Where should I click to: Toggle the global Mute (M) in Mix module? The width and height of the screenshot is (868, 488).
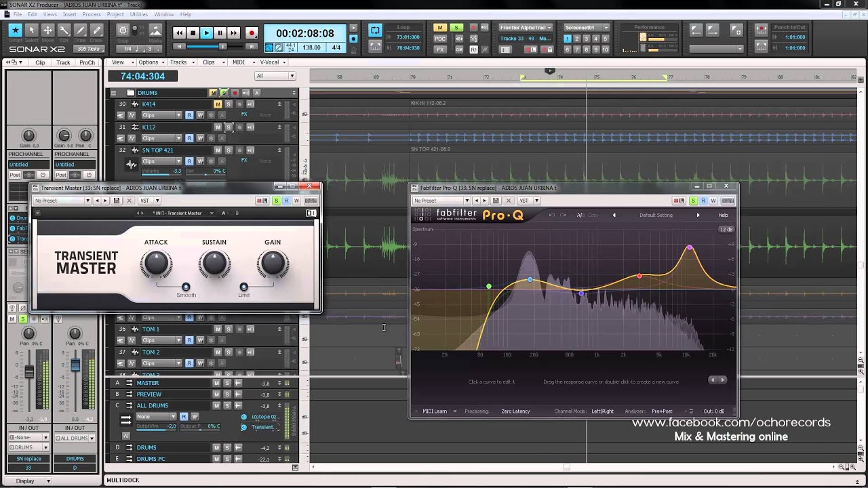440,28
